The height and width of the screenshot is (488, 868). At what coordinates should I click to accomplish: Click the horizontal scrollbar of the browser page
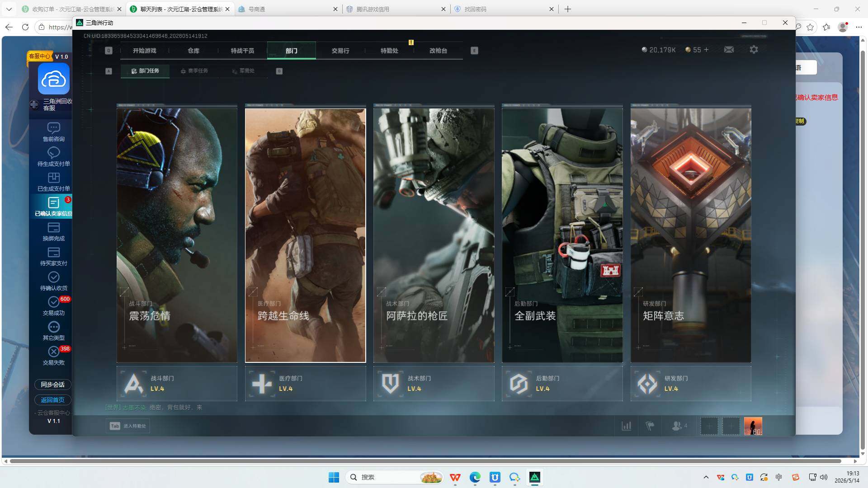pos(425,461)
